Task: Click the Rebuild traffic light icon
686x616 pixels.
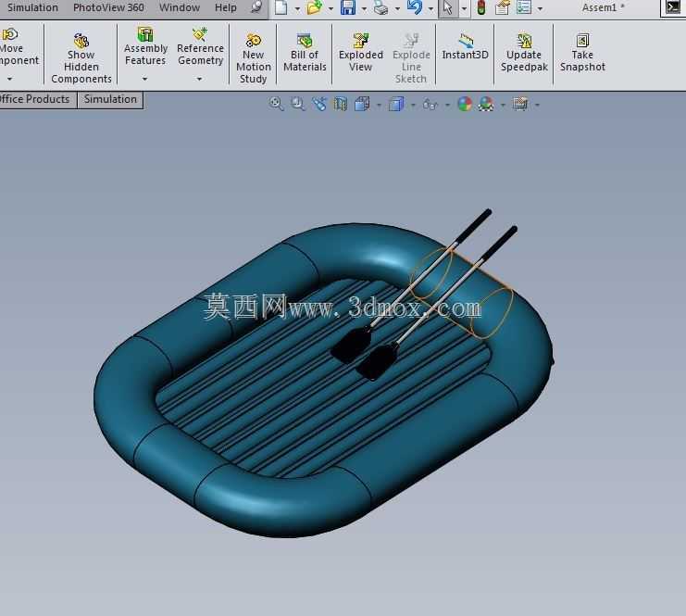Action: tap(481, 7)
